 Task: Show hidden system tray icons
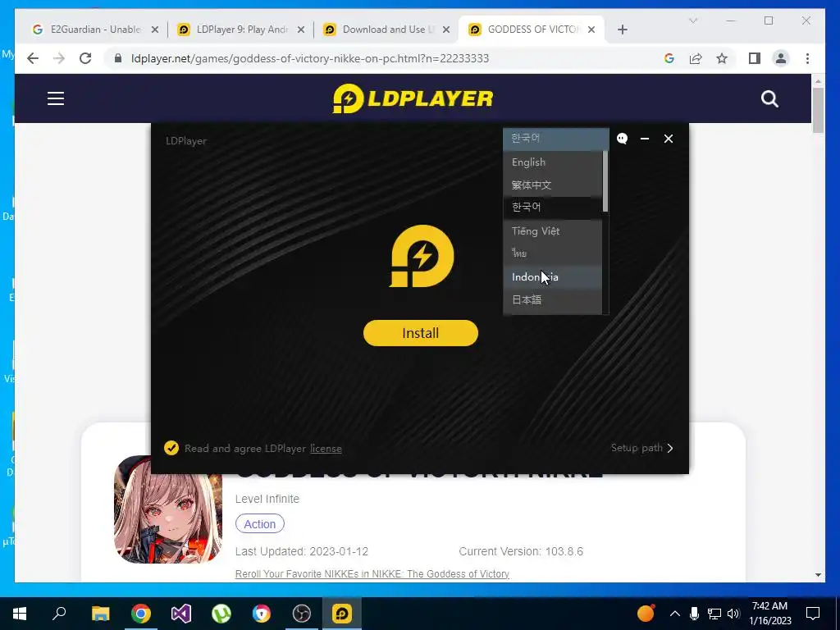pos(675,614)
